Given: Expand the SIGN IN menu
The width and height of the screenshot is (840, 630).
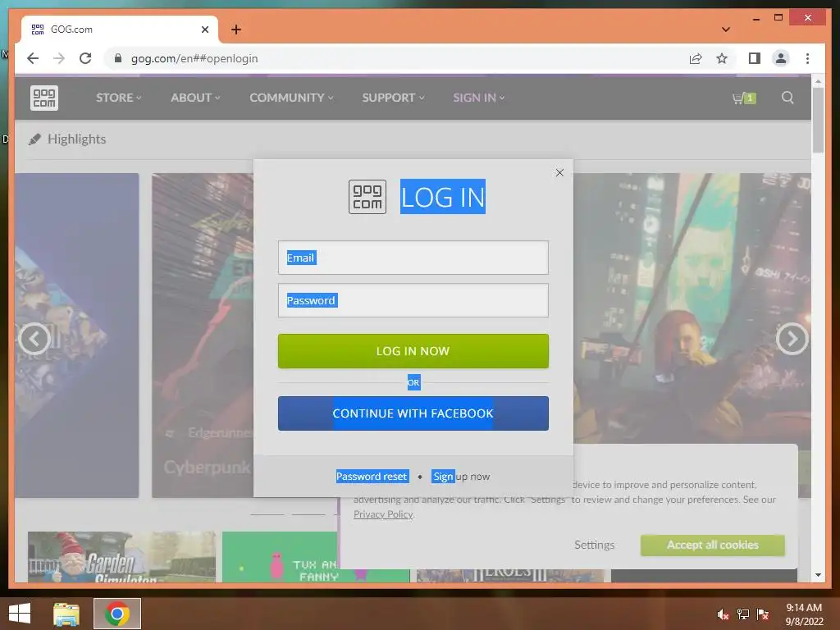Looking at the screenshot, I should point(479,98).
